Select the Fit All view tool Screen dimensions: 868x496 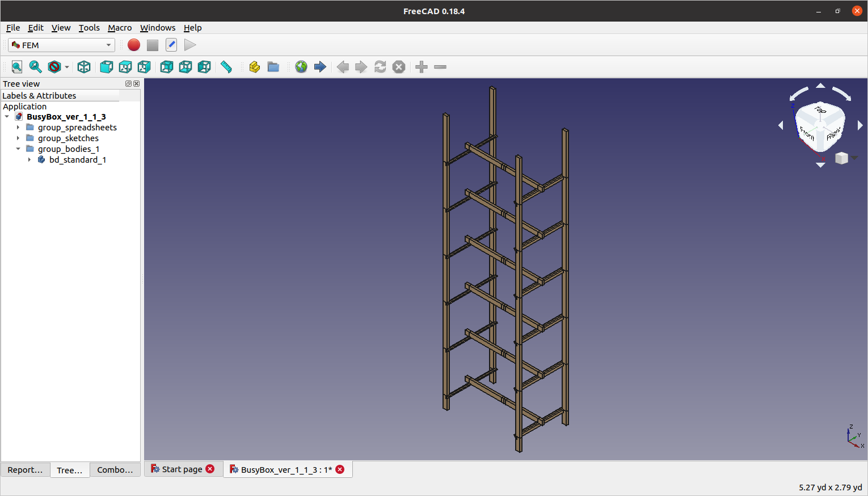click(16, 67)
